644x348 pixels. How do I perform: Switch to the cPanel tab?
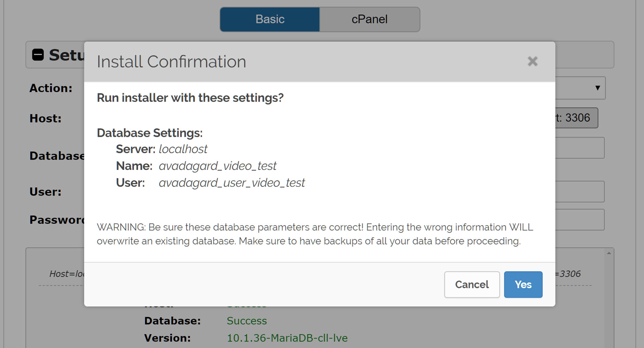pyautogui.click(x=369, y=19)
